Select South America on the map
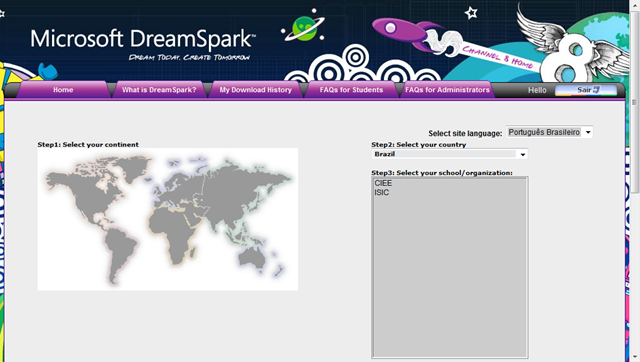This screenshot has width=640, height=362. [x=118, y=252]
